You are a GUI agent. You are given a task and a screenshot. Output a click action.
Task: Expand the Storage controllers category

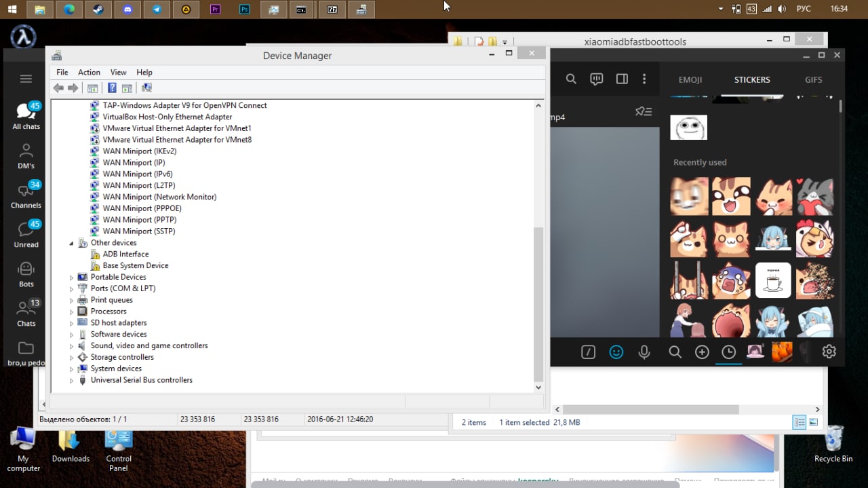[71, 358]
